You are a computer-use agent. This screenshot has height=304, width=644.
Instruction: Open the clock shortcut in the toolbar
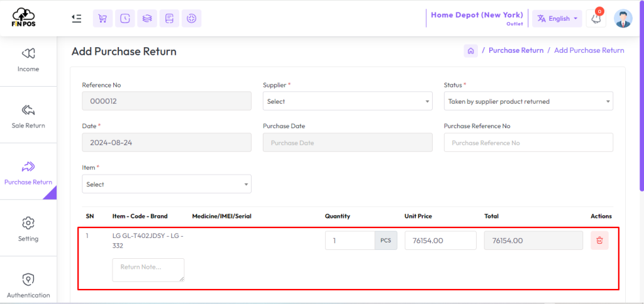click(125, 18)
